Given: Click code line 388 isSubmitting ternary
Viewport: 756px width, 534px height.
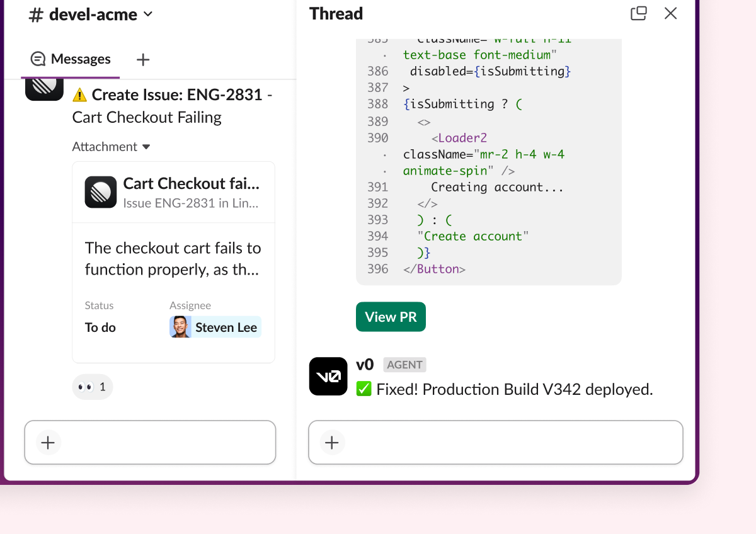Looking at the screenshot, I should point(463,104).
